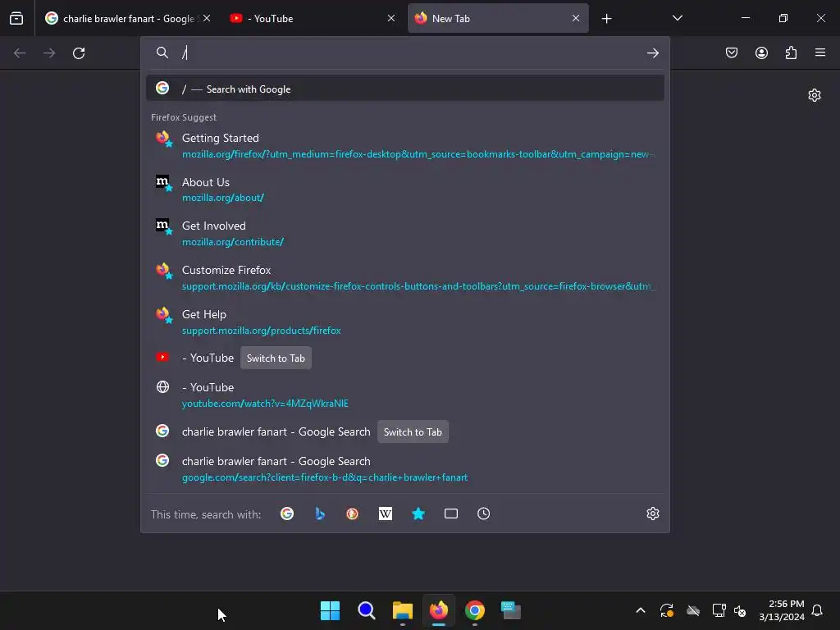Expand the list all tabs chevron
Image resolution: width=840 pixels, height=630 pixels.
tap(677, 18)
